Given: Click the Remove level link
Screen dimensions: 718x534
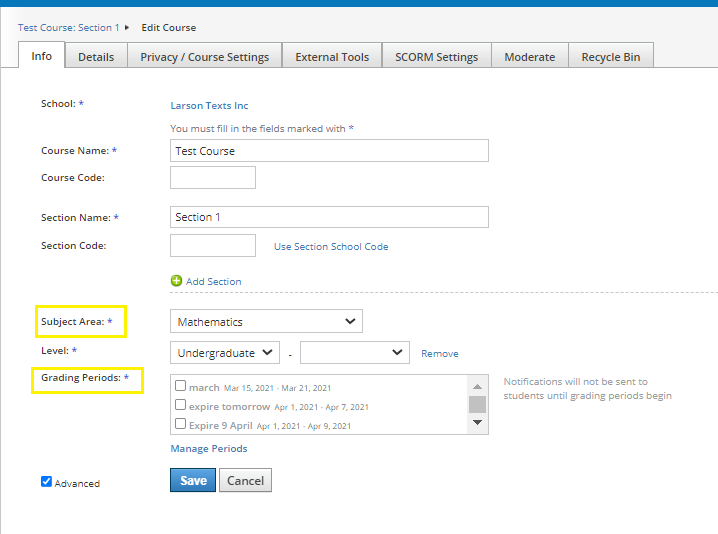Looking at the screenshot, I should click(439, 353).
